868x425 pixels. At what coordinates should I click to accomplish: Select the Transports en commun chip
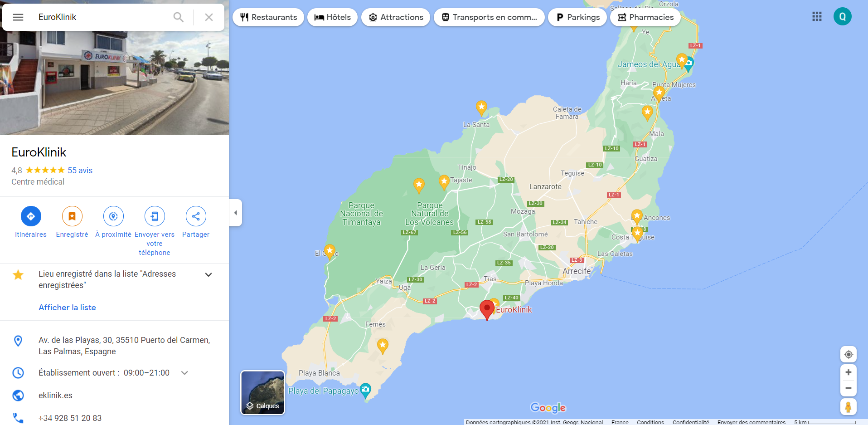pos(489,17)
